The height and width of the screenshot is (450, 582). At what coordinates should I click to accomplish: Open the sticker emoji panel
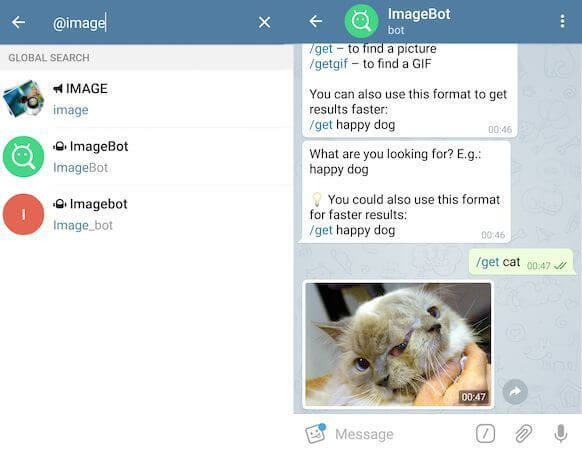coord(315,433)
